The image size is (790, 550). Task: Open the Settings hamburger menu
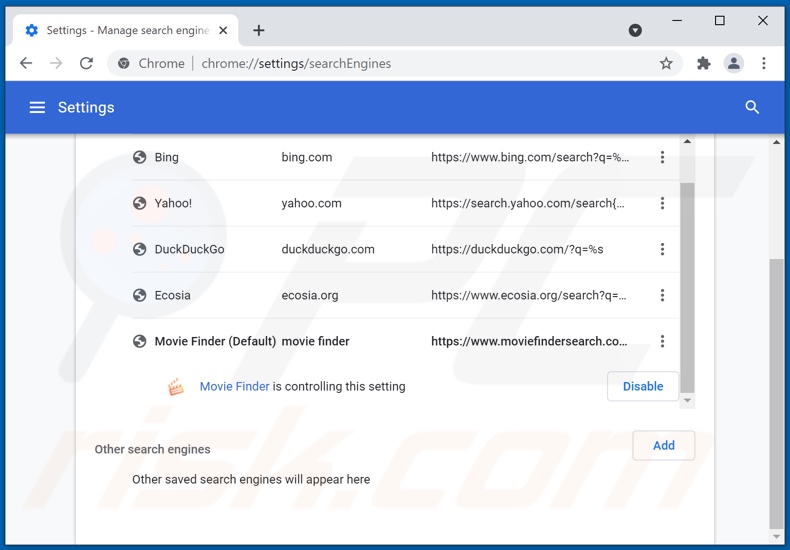point(37,107)
